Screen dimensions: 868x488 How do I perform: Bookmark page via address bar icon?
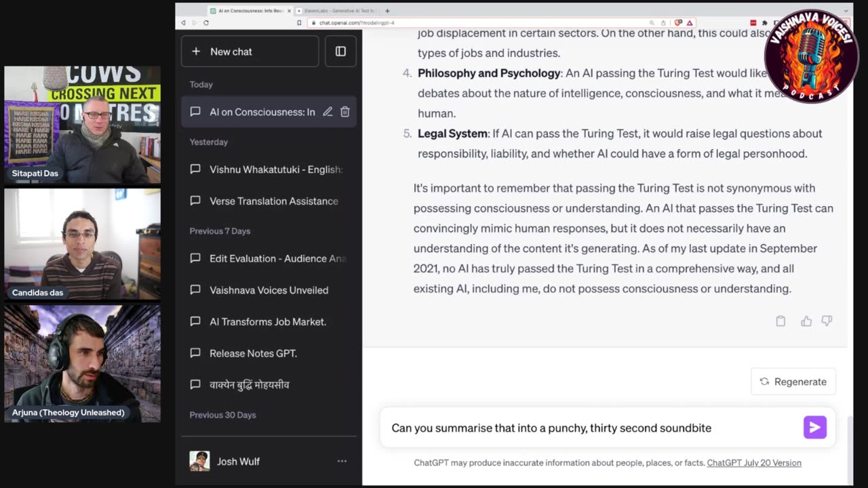click(x=299, y=22)
